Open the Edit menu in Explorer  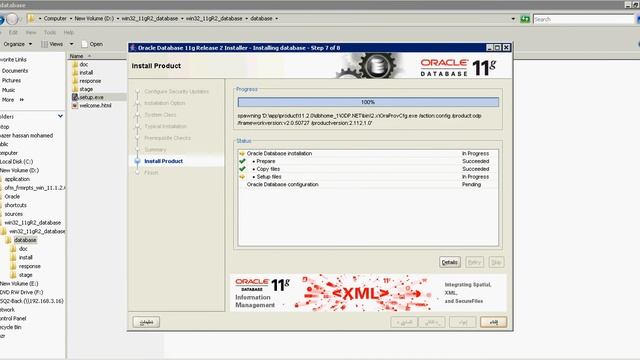pyautogui.click(x=13, y=32)
